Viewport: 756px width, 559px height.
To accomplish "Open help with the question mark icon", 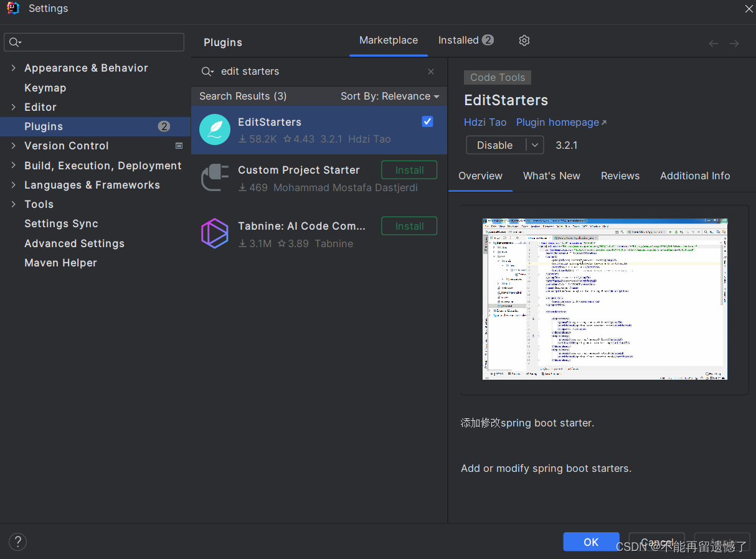I will pyautogui.click(x=17, y=542).
